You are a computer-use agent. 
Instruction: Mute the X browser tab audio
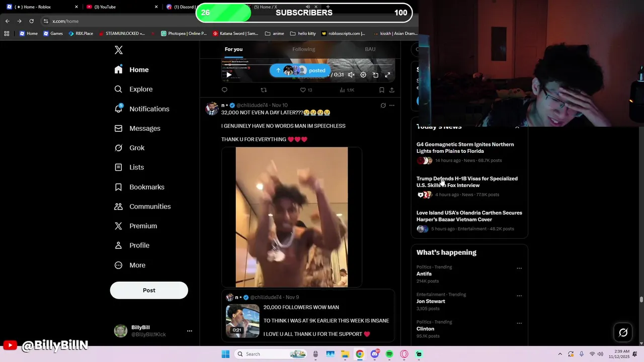click(x=307, y=7)
